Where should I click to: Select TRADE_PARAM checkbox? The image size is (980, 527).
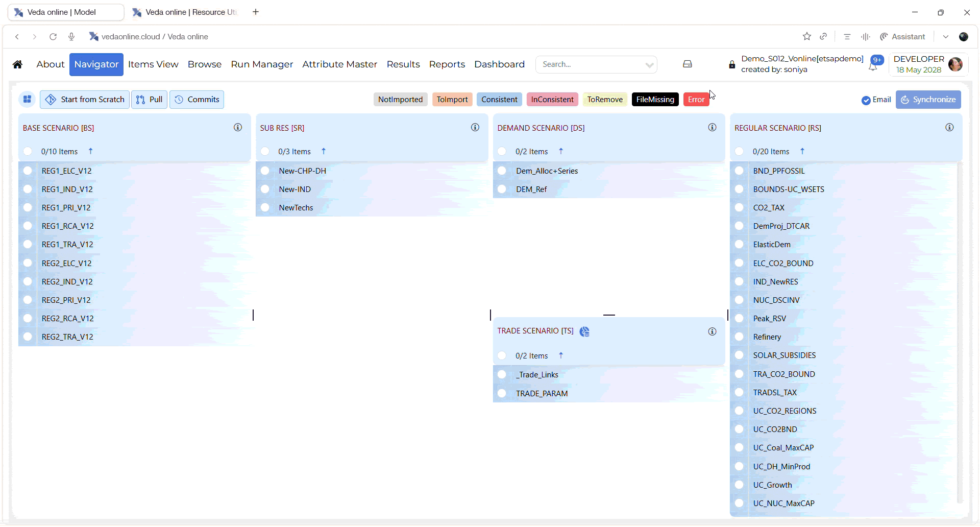pos(502,394)
